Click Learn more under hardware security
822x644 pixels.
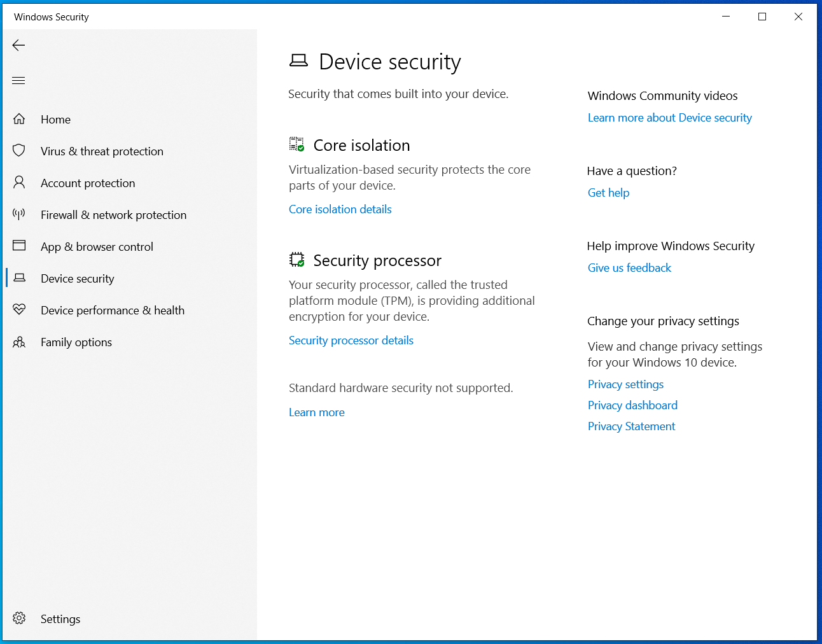(x=317, y=412)
